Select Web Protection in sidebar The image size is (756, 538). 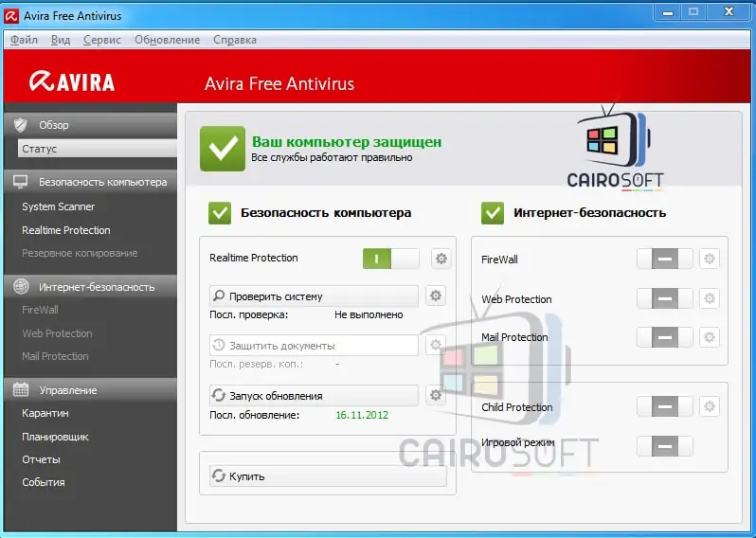(57, 333)
